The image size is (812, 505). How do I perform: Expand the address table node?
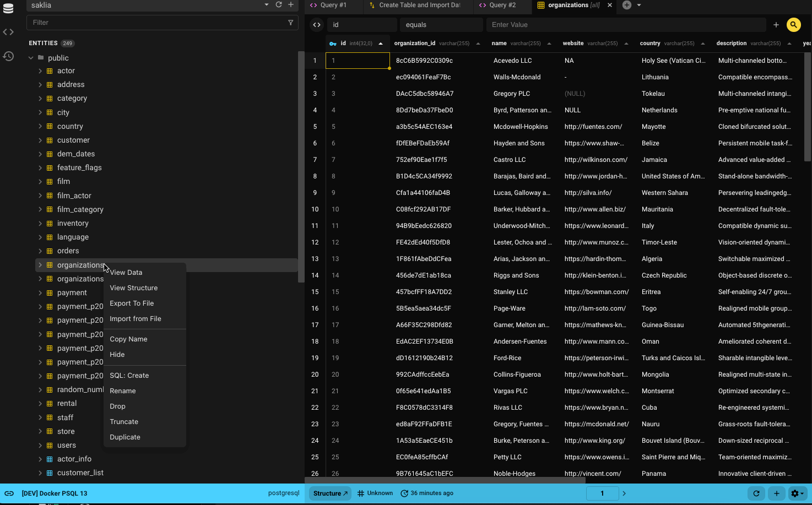coord(40,85)
